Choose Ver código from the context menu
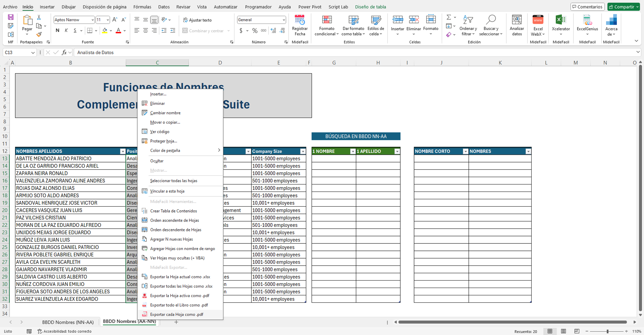 [x=180, y=132]
